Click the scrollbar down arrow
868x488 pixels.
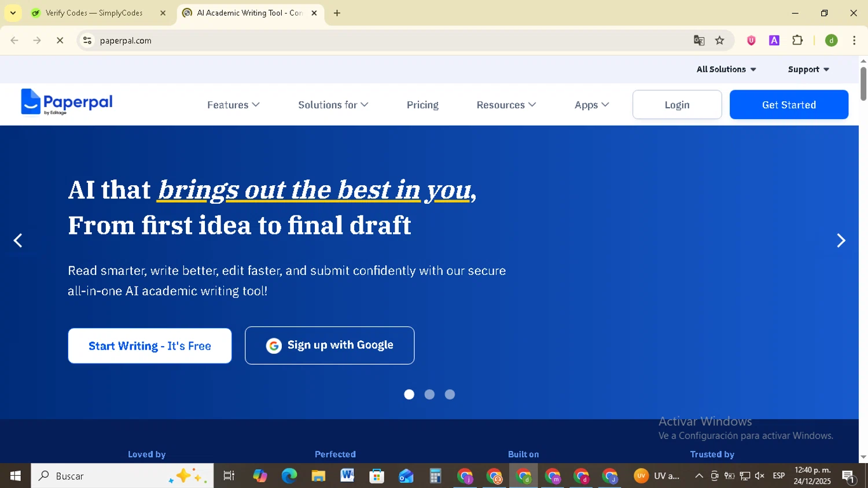pyautogui.click(x=863, y=457)
